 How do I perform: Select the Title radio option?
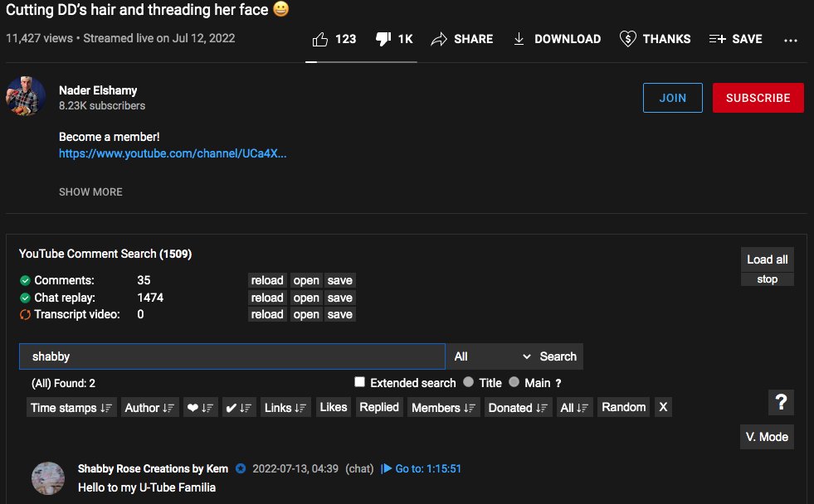click(468, 382)
